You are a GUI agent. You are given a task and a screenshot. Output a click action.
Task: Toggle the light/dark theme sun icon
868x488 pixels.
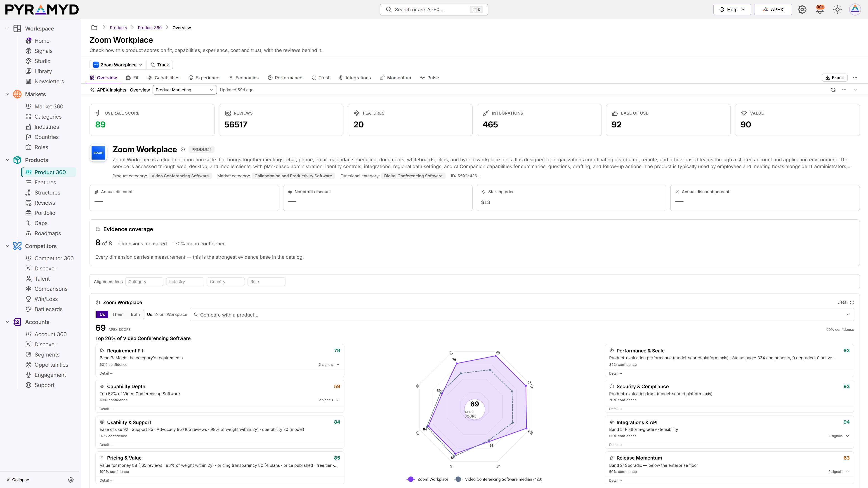[x=837, y=9]
